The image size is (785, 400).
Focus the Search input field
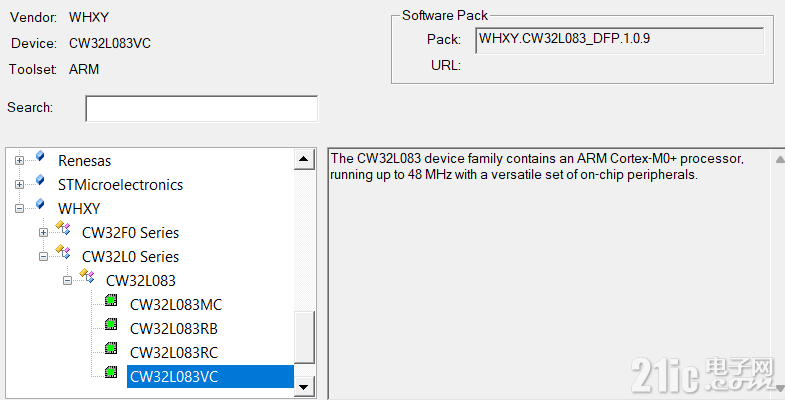(201, 109)
